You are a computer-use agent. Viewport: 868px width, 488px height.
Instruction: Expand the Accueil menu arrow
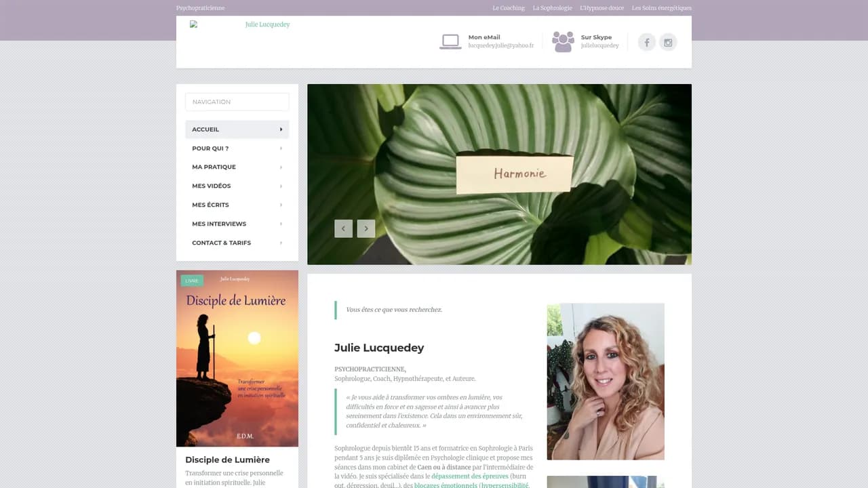click(281, 129)
